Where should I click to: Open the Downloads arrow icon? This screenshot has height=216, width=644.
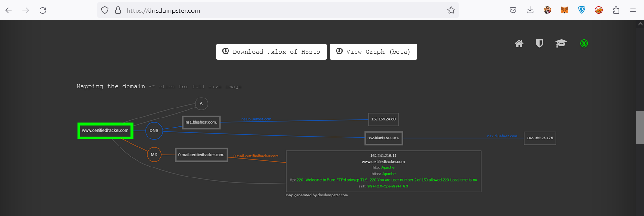pyautogui.click(x=530, y=10)
